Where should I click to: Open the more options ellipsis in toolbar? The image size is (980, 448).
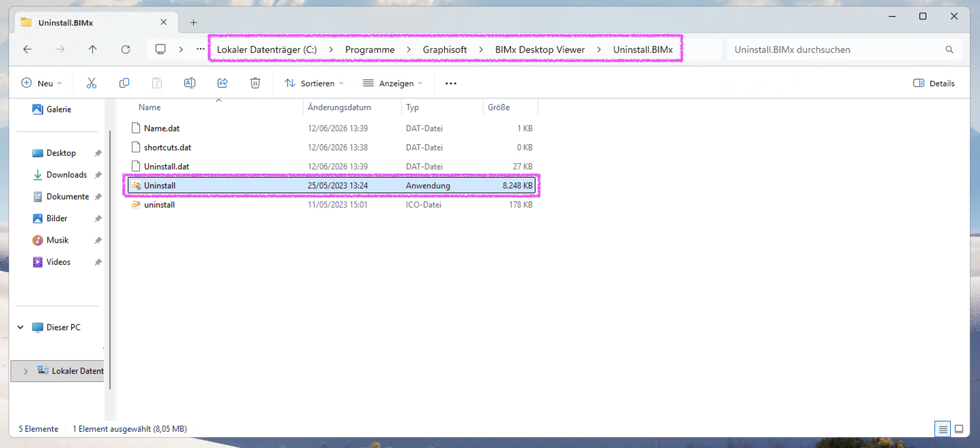pos(451,83)
